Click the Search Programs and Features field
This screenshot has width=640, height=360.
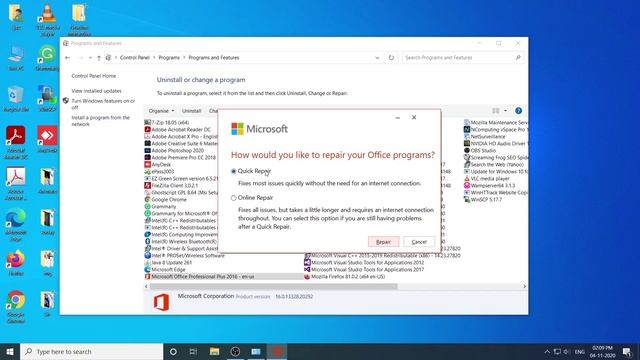tap(463, 58)
